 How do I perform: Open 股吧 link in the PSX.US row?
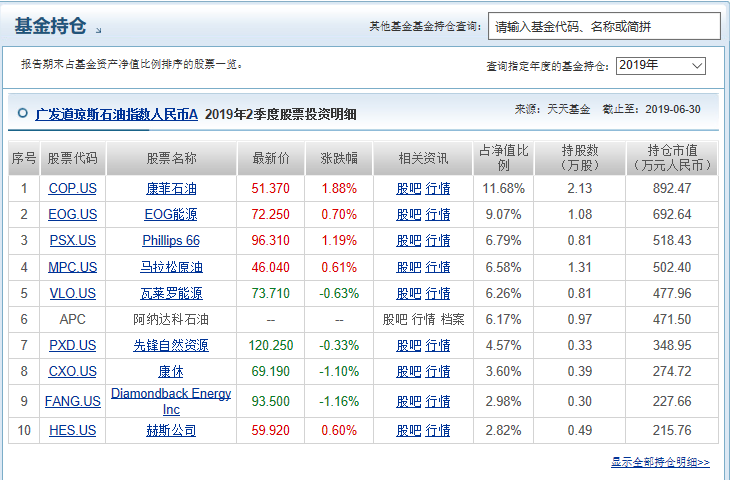click(408, 241)
